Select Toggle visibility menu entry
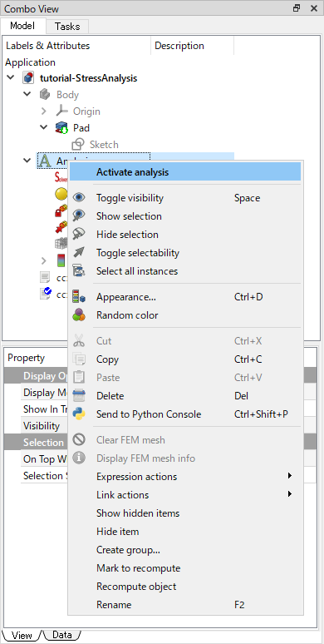The image size is (324, 644). (185, 198)
